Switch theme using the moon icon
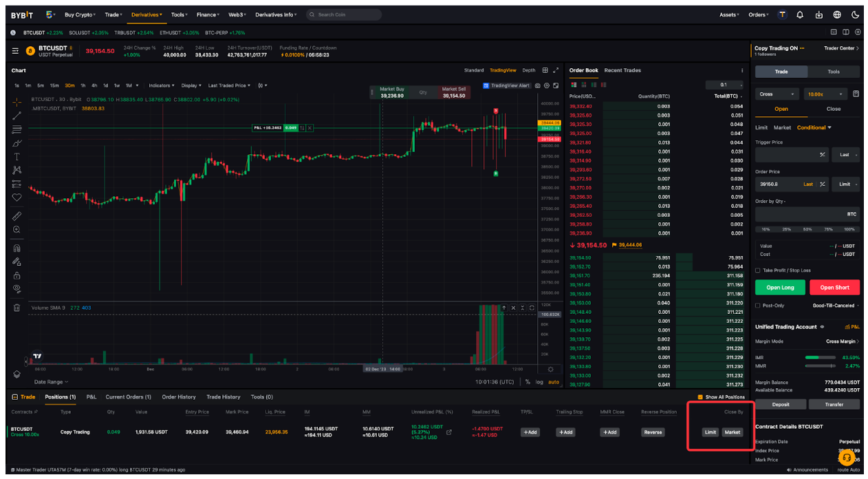The height and width of the screenshot is (479, 868). pos(855,14)
